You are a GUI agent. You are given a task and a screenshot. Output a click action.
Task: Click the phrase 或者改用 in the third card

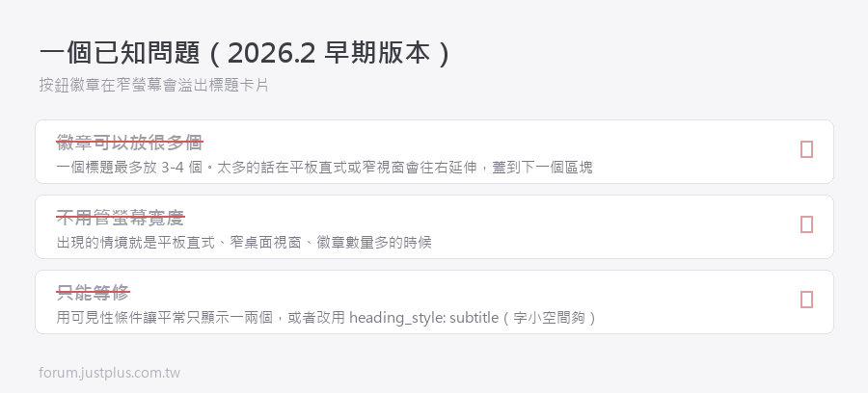(x=316, y=317)
